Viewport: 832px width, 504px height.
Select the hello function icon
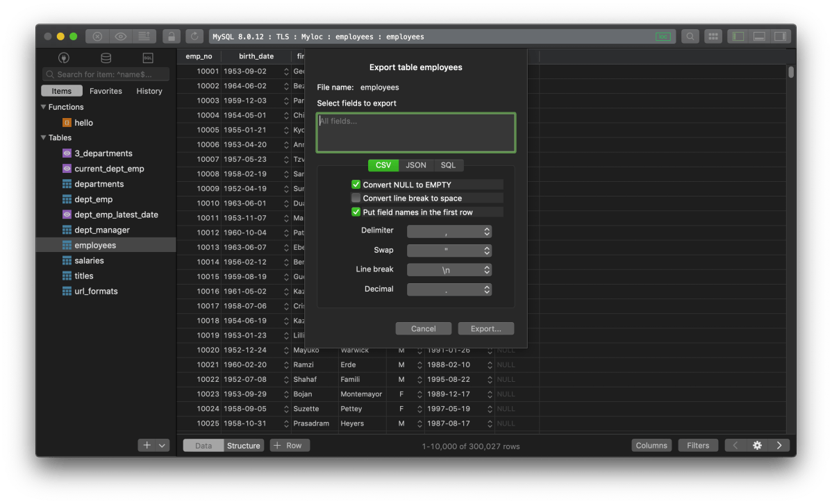tap(67, 123)
